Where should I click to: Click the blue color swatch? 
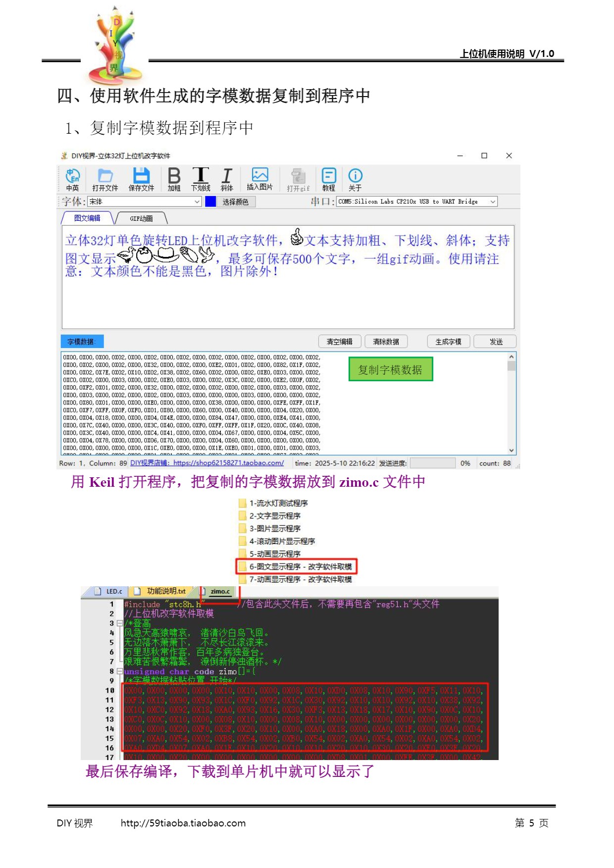210,202
